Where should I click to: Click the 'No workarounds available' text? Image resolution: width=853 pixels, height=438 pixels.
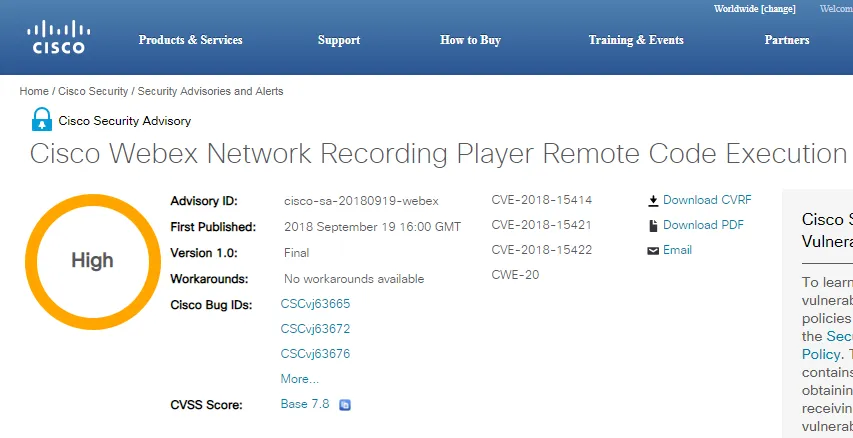pyautogui.click(x=354, y=279)
